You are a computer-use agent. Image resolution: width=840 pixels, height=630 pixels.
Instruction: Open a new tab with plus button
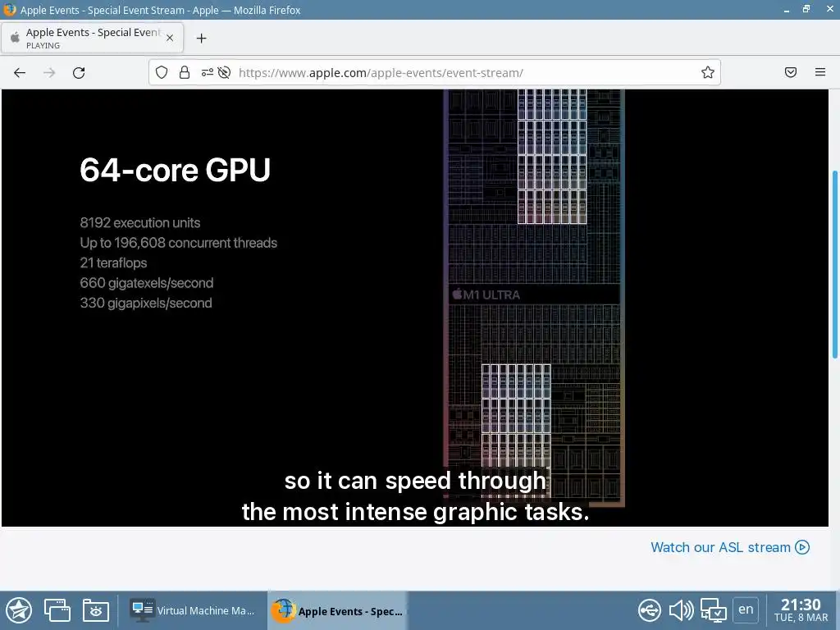pos(202,38)
